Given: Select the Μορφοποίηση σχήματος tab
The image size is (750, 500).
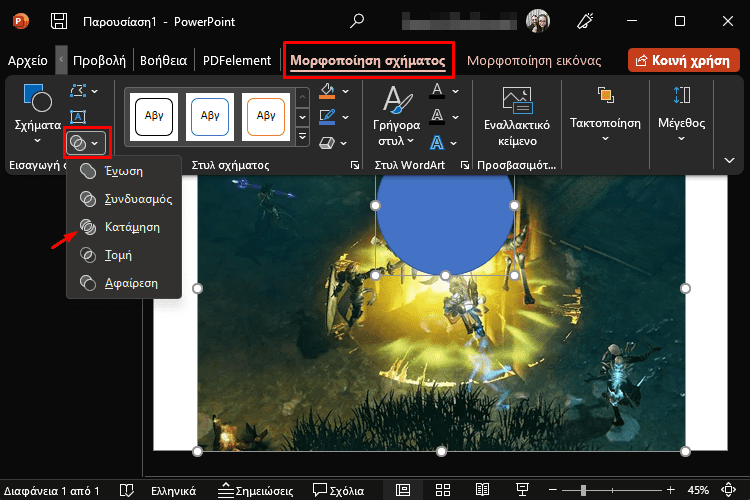Looking at the screenshot, I should tap(368, 61).
